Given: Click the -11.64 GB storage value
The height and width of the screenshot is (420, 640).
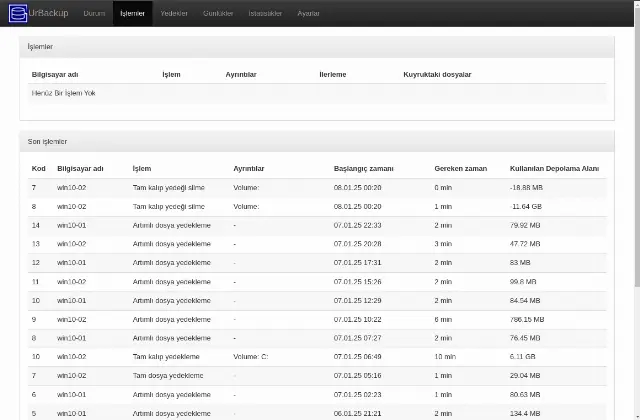Looking at the screenshot, I should (x=526, y=207).
